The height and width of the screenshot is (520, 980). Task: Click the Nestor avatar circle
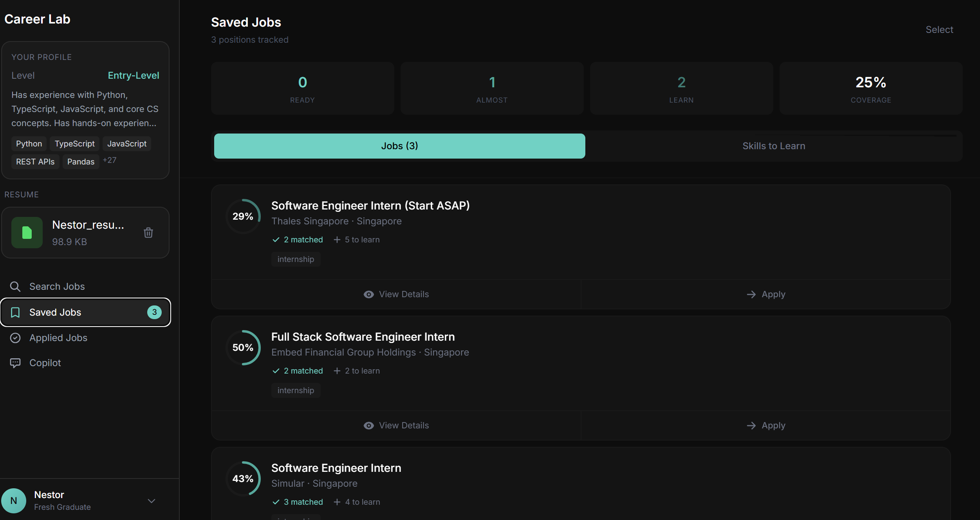point(14,500)
